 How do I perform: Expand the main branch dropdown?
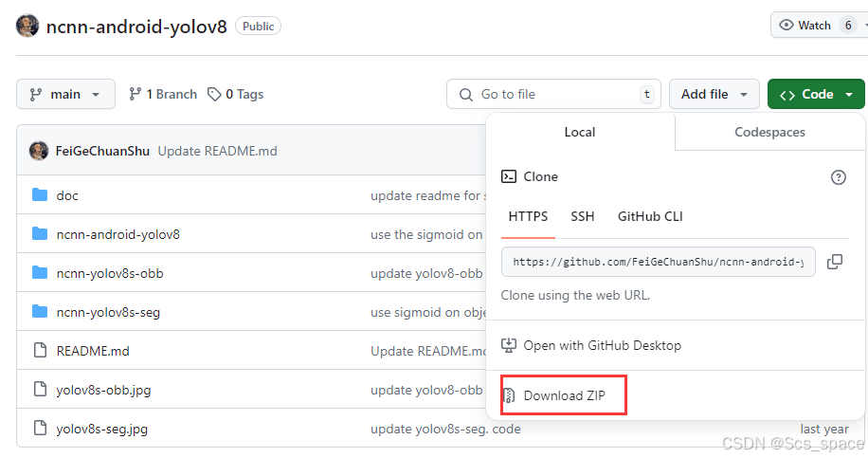point(65,94)
